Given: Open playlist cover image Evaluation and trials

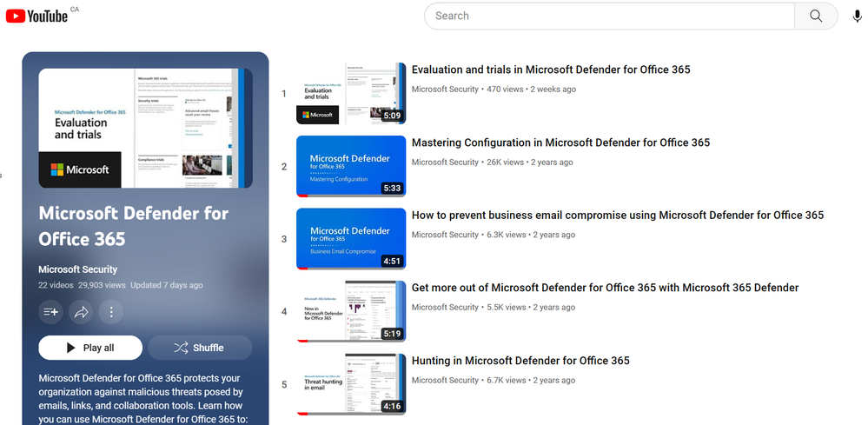Looking at the screenshot, I should [146, 129].
